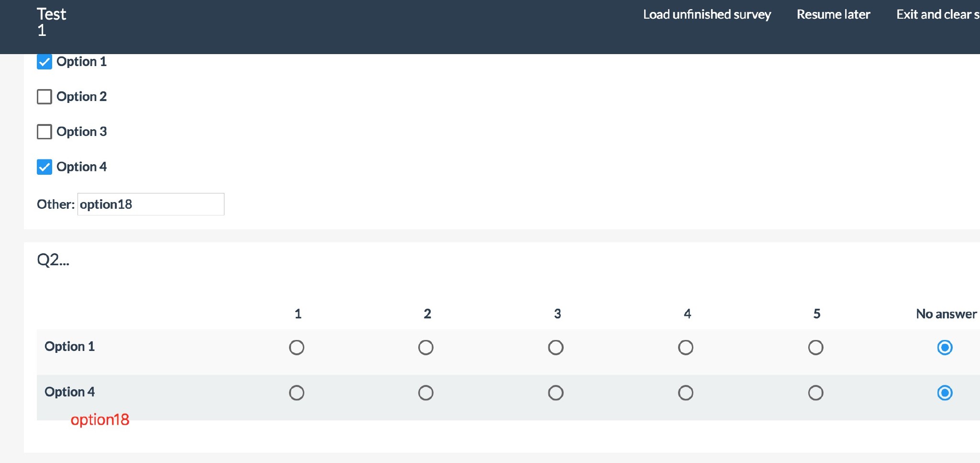Check the Option 2 checkbox
Image resolution: width=980 pixels, height=463 pixels.
45,97
